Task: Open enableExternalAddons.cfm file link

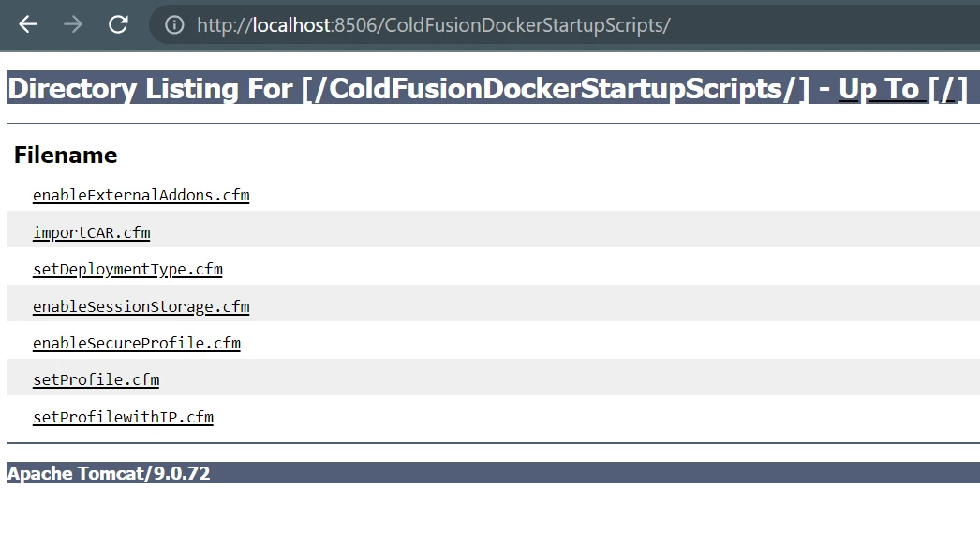Action: point(141,196)
